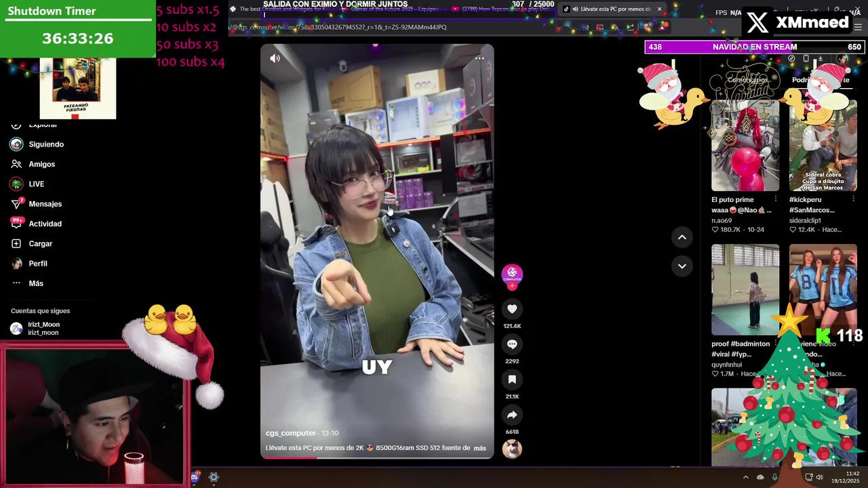
Task: Open the badminton video thumbnail
Action: pos(745,290)
